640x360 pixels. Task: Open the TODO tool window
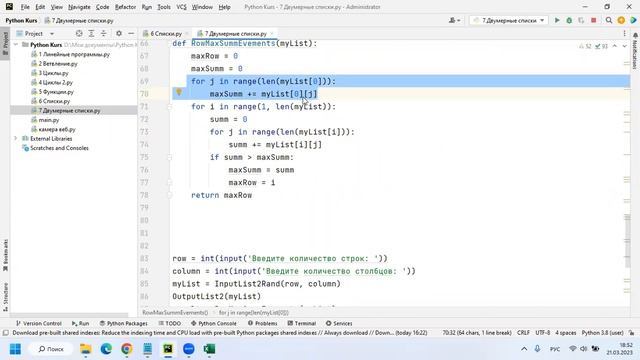tap(169, 323)
